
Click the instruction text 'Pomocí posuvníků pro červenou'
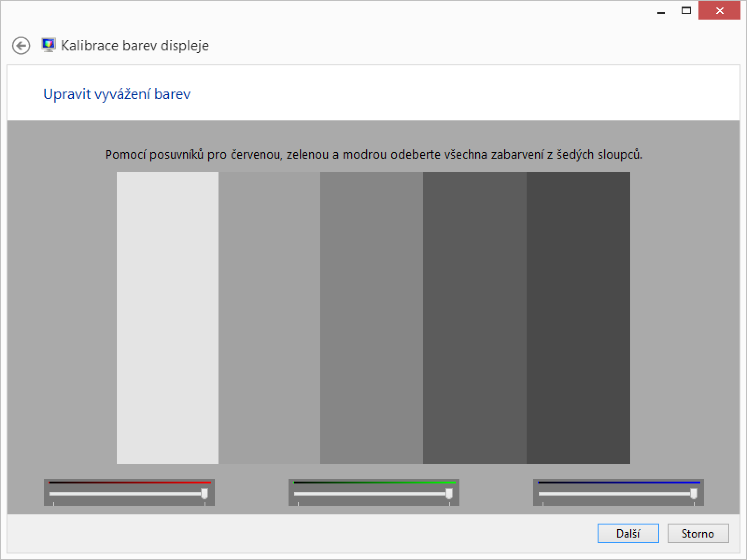[194, 154]
